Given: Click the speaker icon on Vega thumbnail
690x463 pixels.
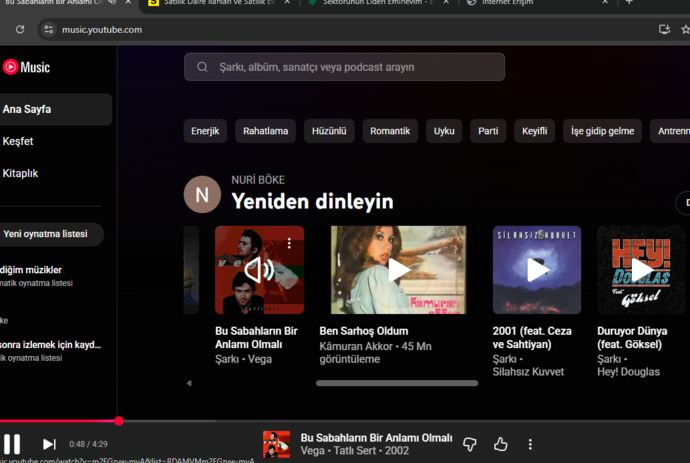Looking at the screenshot, I should (x=259, y=270).
